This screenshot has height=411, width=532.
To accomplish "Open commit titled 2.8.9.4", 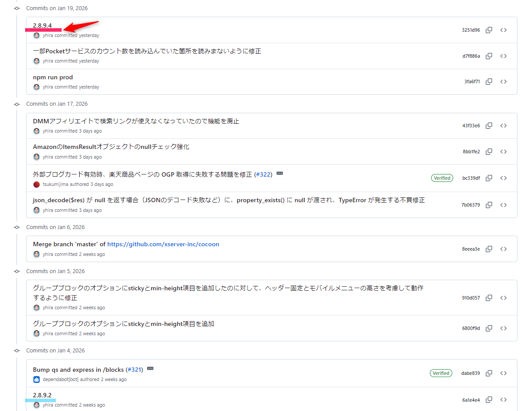I will (42, 26).
